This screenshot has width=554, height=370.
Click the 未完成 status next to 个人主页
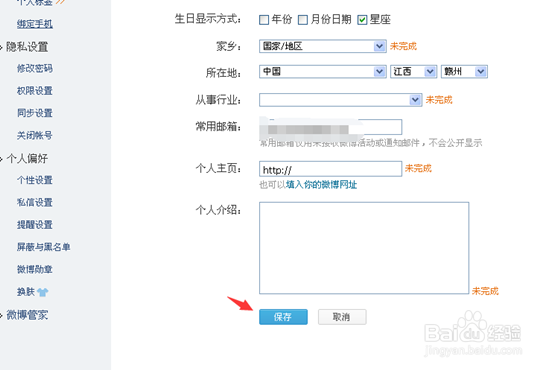(418, 168)
